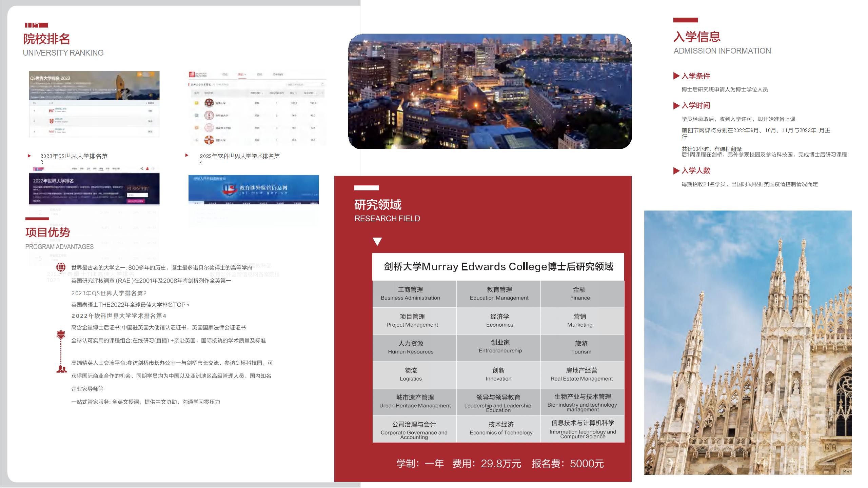
Task: Click the 房地产经营 Real Estate Management cell
Action: 582,375
